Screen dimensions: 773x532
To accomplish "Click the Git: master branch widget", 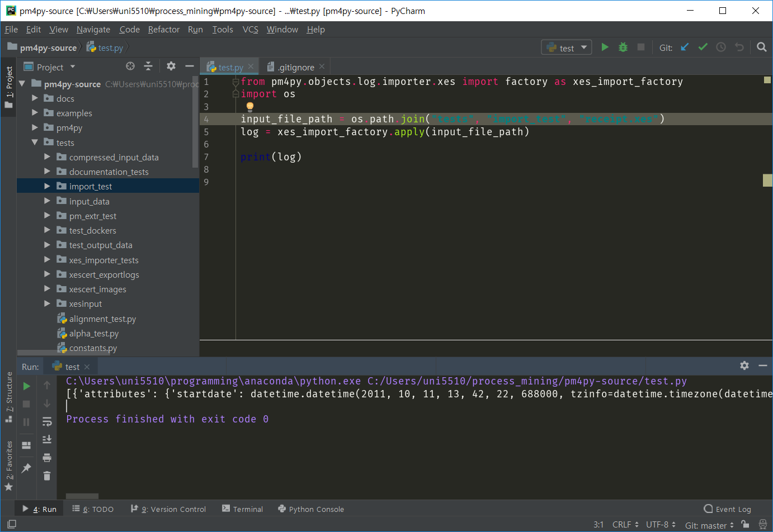I will pos(709,525).
